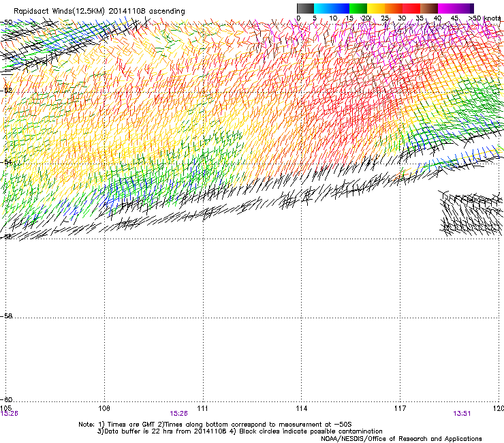Click the '45' legend scale label
Screen dimensions: 504x443
[x=454, y=18]
